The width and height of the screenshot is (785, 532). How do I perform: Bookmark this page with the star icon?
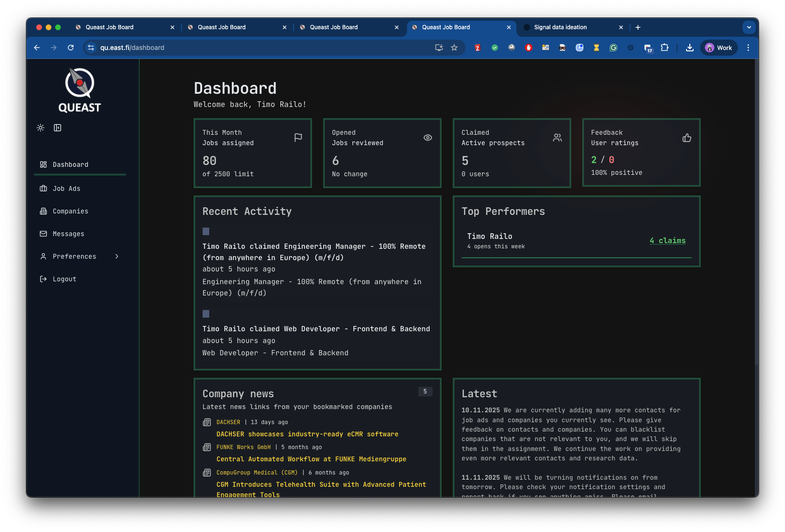point(454,48)
